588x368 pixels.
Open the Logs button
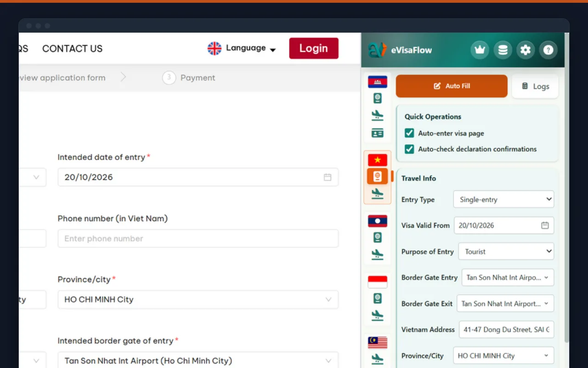(x=535, y=86)
